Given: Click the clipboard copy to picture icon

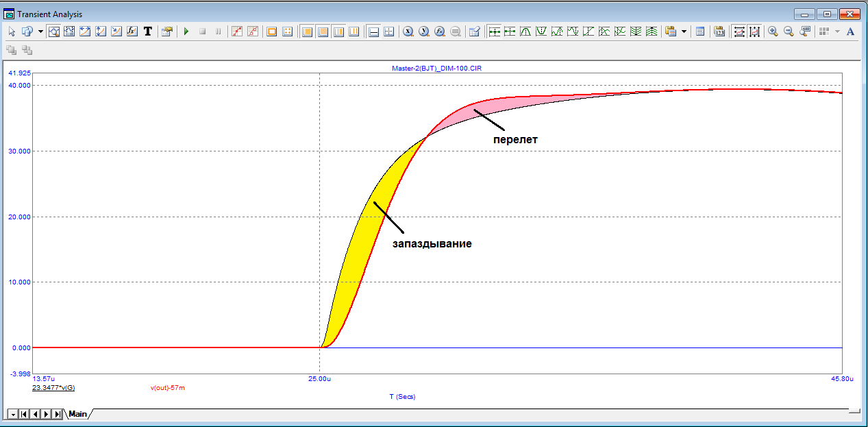Looking at the screenshot, I should (671, 32).
